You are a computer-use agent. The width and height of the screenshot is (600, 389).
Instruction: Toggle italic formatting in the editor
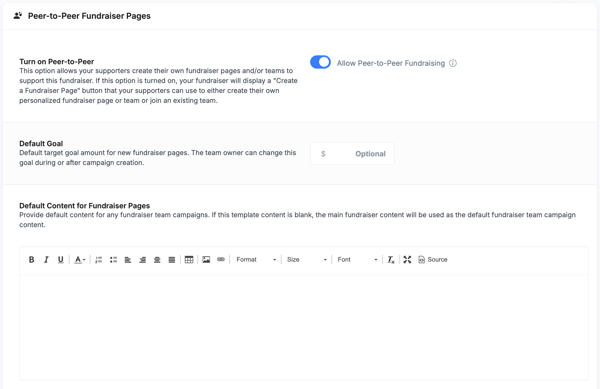pyautogui.click(x=46, y=260)
